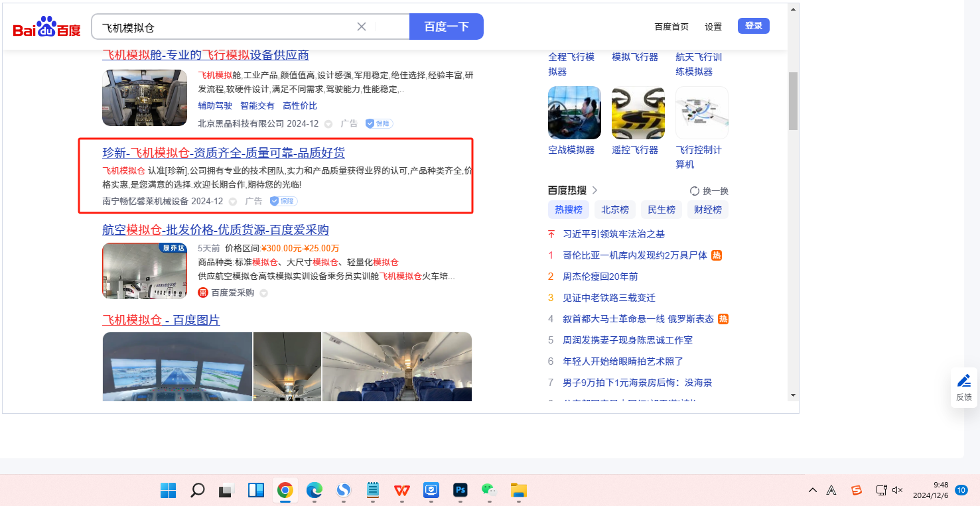Click the scrollbar down arrow
Viewport: 980px width, 506px height.
click(793, 395)
